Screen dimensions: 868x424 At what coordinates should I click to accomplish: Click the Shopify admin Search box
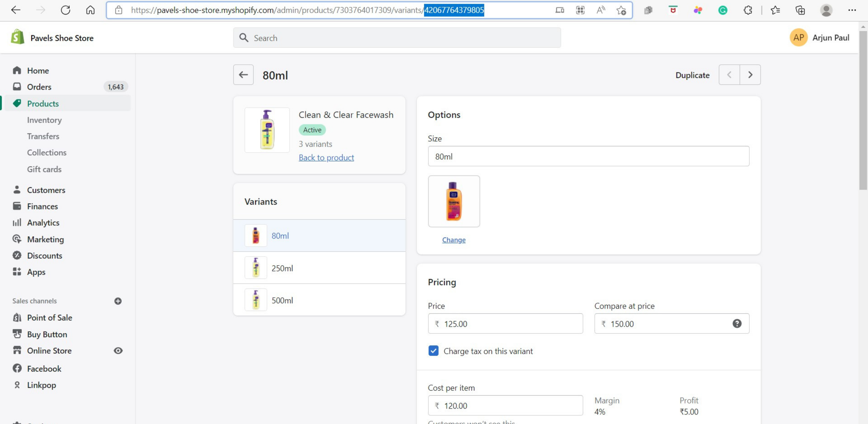(397, 38)
